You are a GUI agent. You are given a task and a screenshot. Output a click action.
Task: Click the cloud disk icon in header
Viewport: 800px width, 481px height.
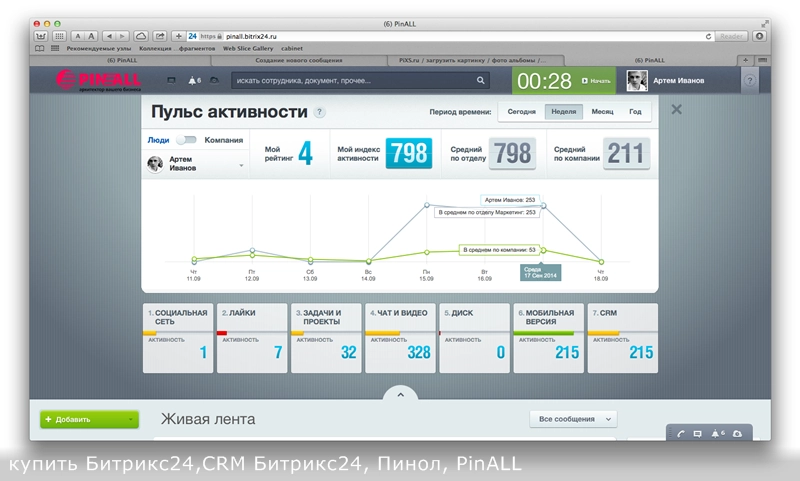point(215,81)
